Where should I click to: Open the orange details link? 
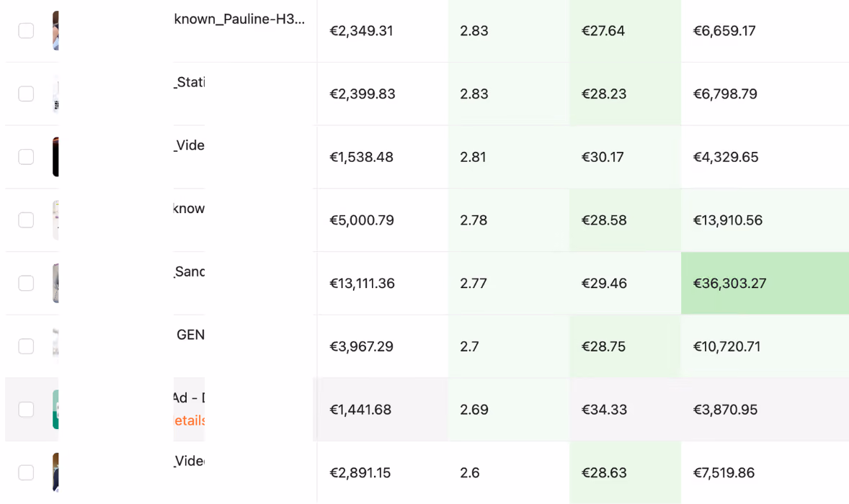click(x=189, y=420)
